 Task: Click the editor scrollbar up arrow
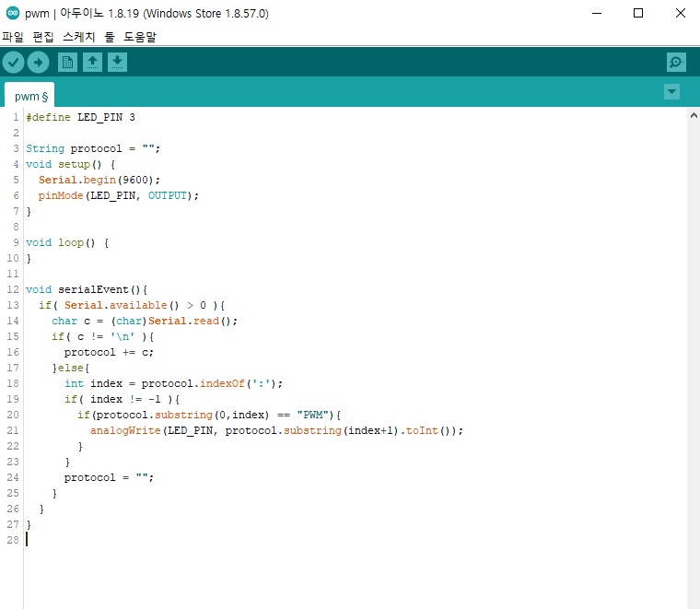point(694,116)
